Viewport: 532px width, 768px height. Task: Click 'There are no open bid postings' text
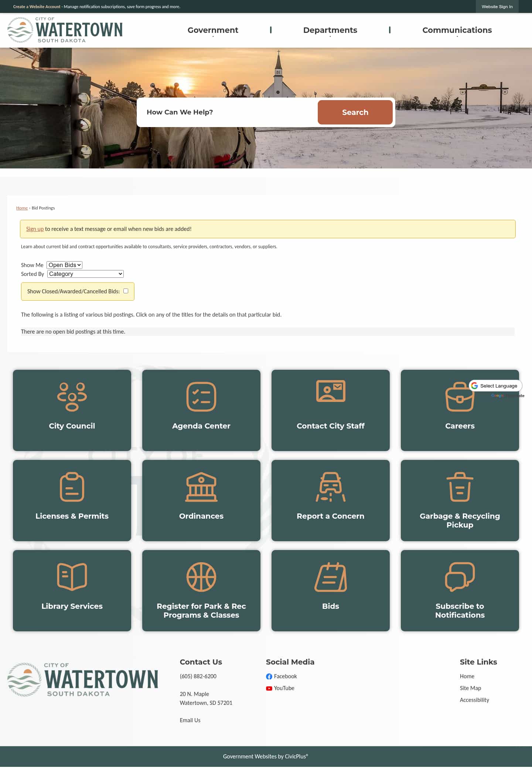[x=73, y=332]
